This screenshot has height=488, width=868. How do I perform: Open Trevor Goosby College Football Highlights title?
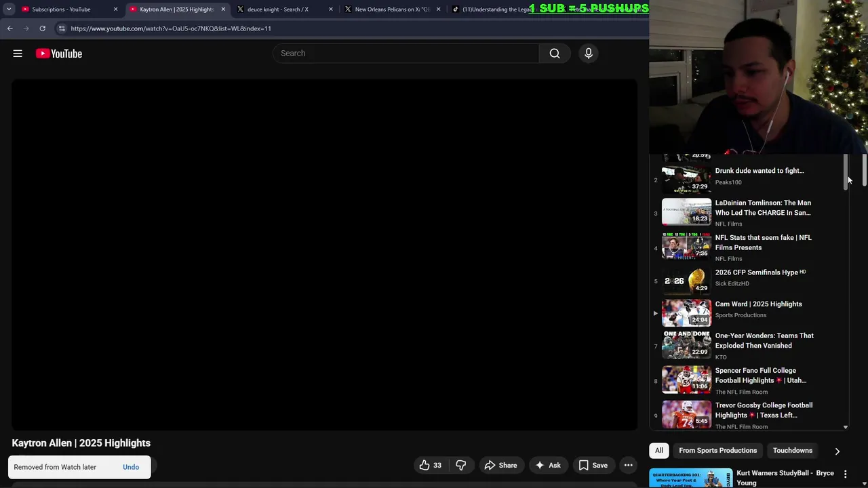[x=764, y=410]
